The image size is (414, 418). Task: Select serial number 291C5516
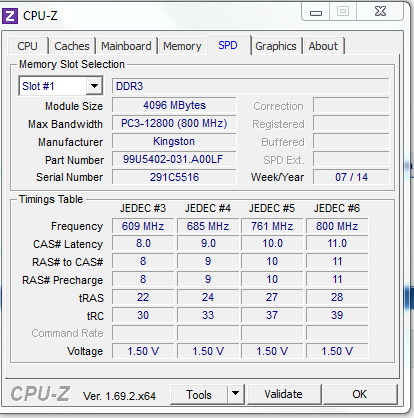pyautogui.click(x=174, y=177)
